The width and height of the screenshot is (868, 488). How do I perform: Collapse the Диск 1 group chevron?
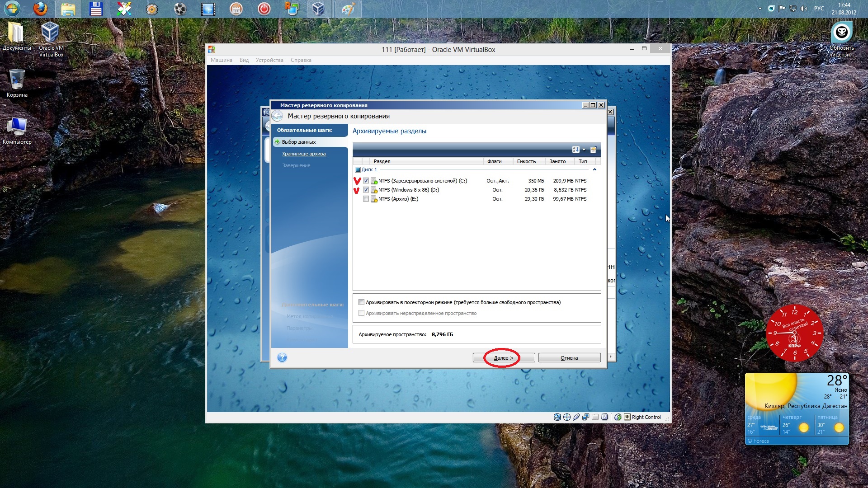pyautogui.click(x=594, y=169)
